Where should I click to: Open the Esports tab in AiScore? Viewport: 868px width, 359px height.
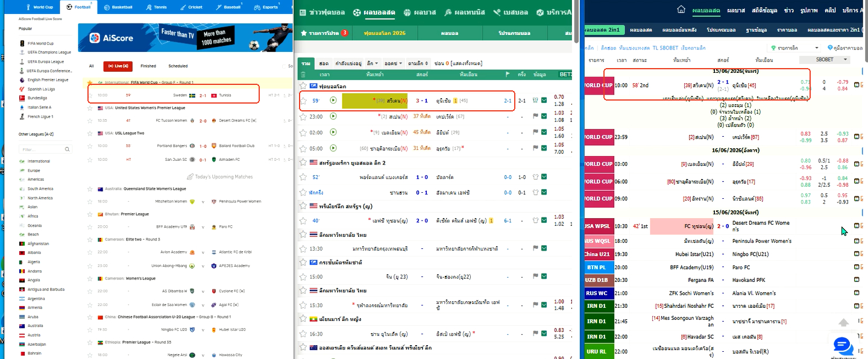point(267,7)
